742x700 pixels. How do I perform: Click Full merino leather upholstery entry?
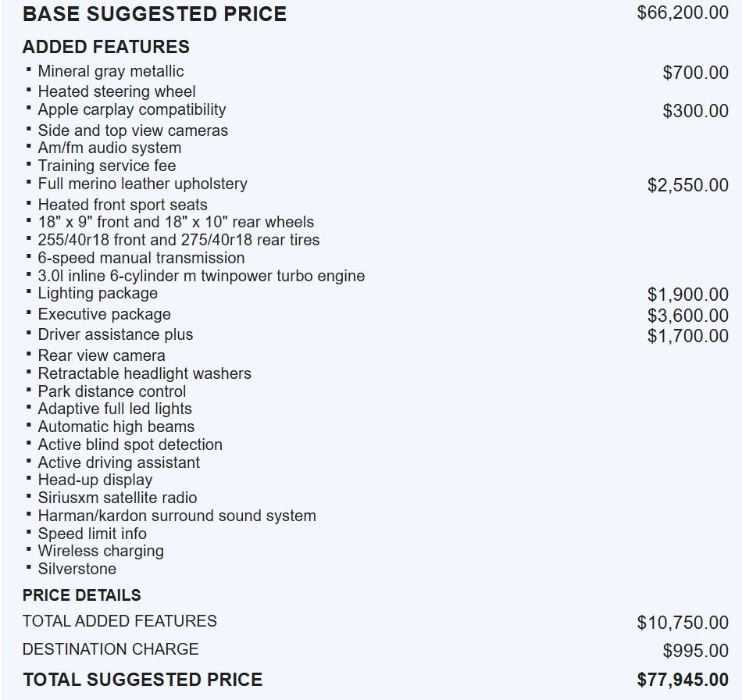(142, 184)
